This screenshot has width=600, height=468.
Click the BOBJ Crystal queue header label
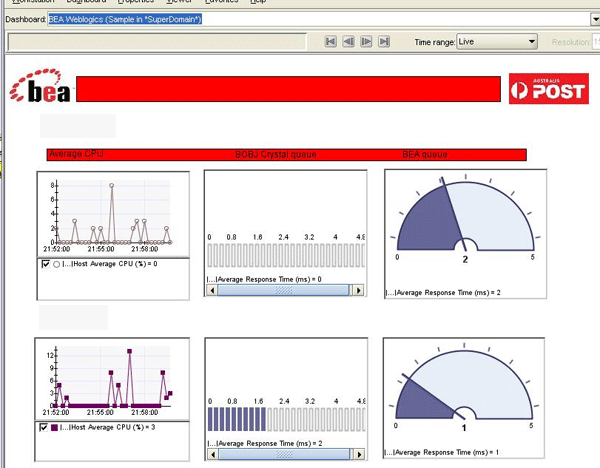click(276, 154)
